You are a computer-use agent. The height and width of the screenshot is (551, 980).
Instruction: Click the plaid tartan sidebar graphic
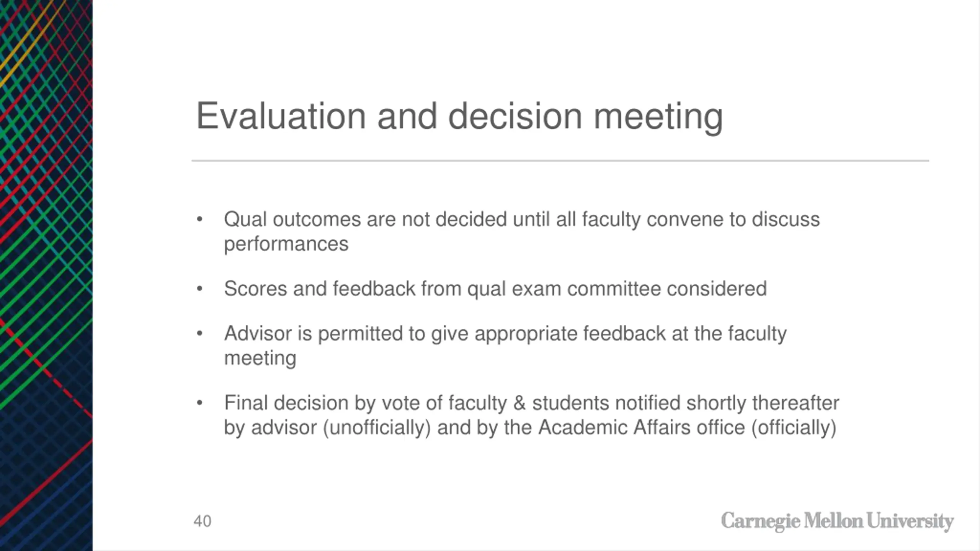pyautogui.click(x=46, y=275)
